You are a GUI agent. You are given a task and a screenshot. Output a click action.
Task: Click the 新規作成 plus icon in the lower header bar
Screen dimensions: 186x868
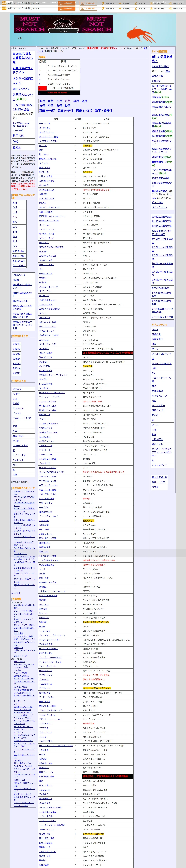click(x=121, y=8)
